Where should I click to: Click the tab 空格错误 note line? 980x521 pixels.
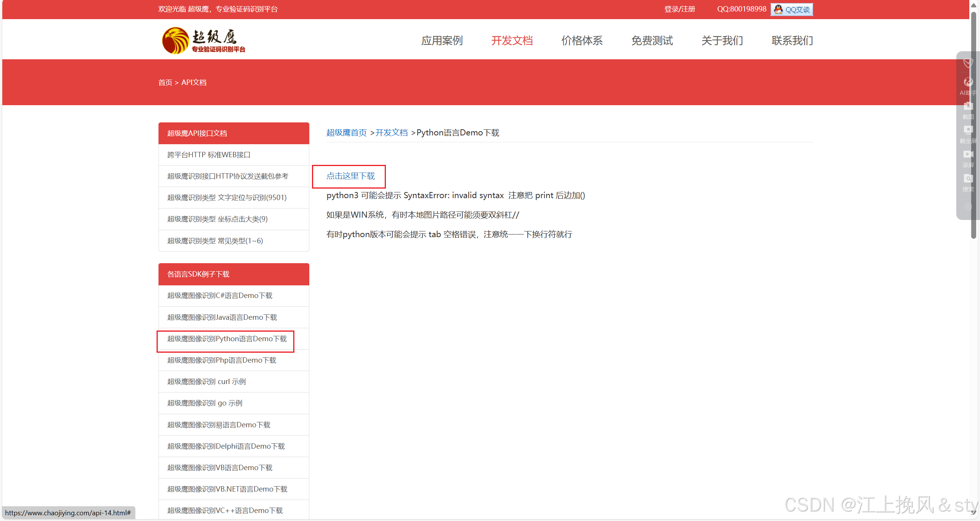(449, 234)
